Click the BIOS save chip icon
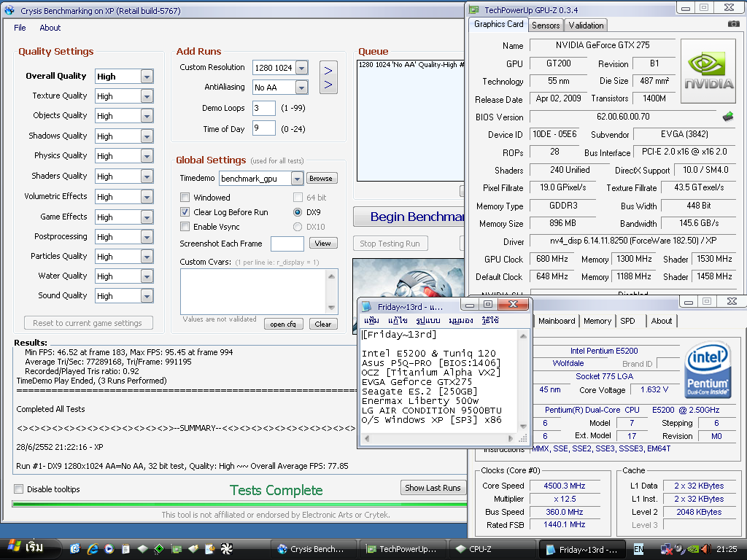This screenshot has height=560, width=747. [x=727, y=117]
